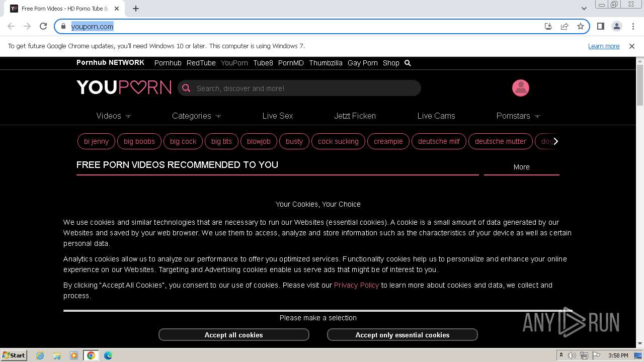Viewport: 644px width, 362px height.
Task: Open the RedTube network link
Action: pos(201,63)
